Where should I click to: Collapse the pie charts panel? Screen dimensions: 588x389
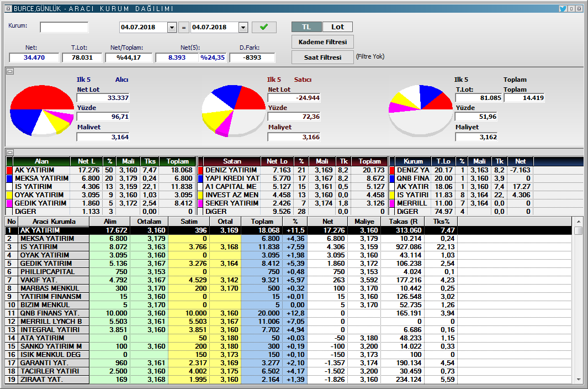pos(10,71)
